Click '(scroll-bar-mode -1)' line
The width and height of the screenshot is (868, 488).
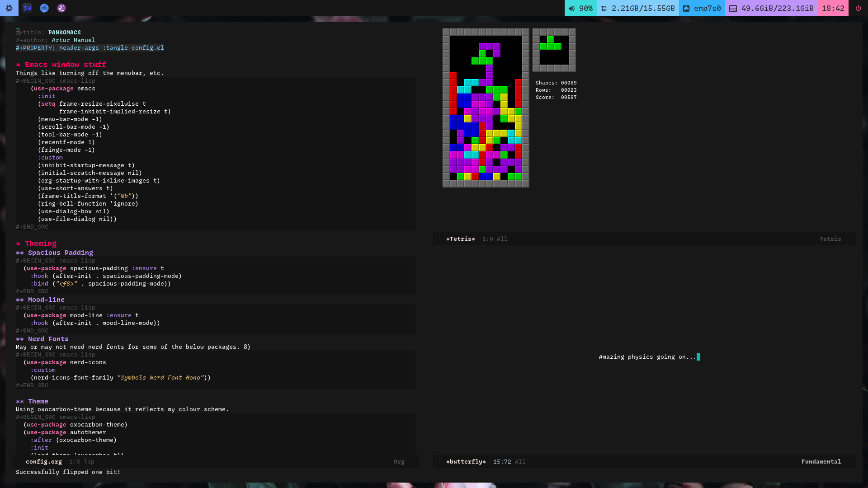tap(74, 127)
